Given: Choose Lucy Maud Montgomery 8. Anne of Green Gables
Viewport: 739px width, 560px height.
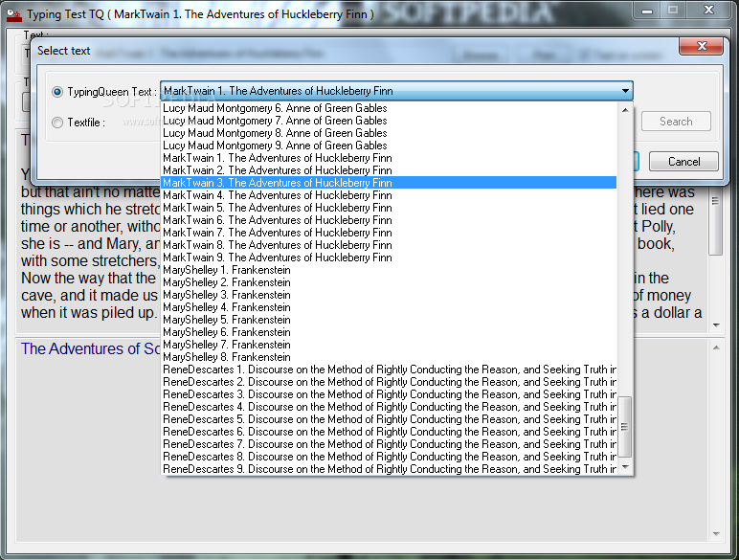Looking at the screenshot, I should (x=389, y=133).
